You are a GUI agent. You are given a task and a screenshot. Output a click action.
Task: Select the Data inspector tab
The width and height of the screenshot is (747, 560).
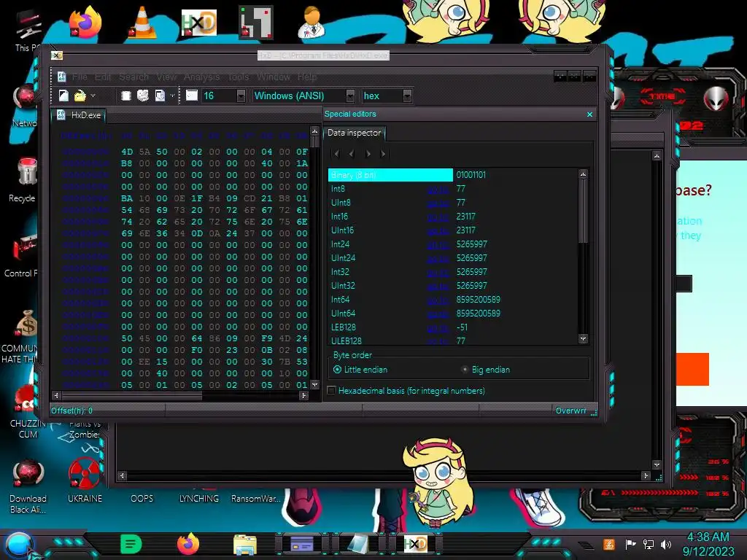(x=354, y=133)
